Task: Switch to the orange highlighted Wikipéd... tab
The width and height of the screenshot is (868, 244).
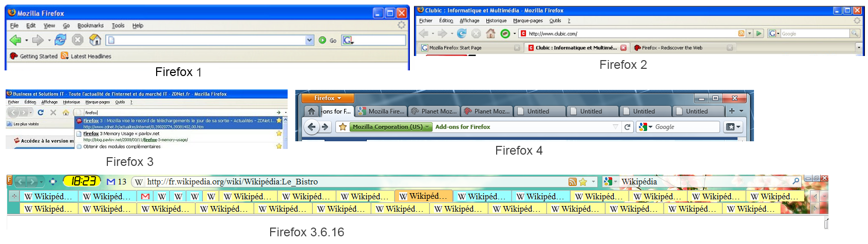Action: [424, 196]
